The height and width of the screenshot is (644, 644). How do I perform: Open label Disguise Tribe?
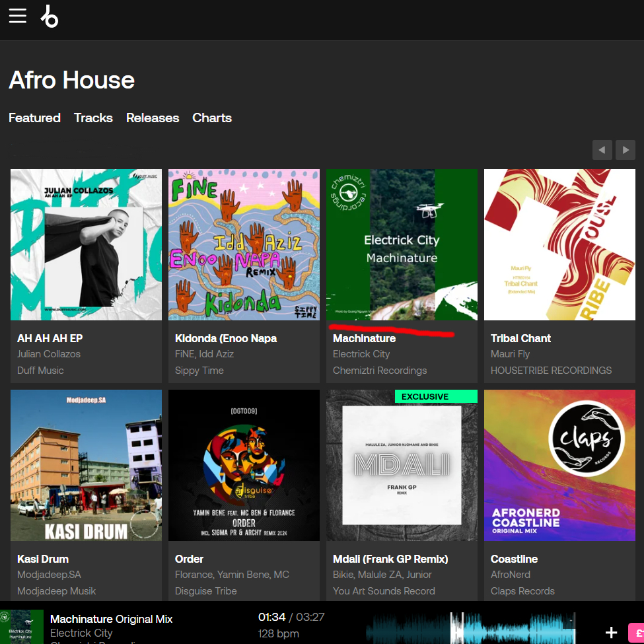(206, 591)
